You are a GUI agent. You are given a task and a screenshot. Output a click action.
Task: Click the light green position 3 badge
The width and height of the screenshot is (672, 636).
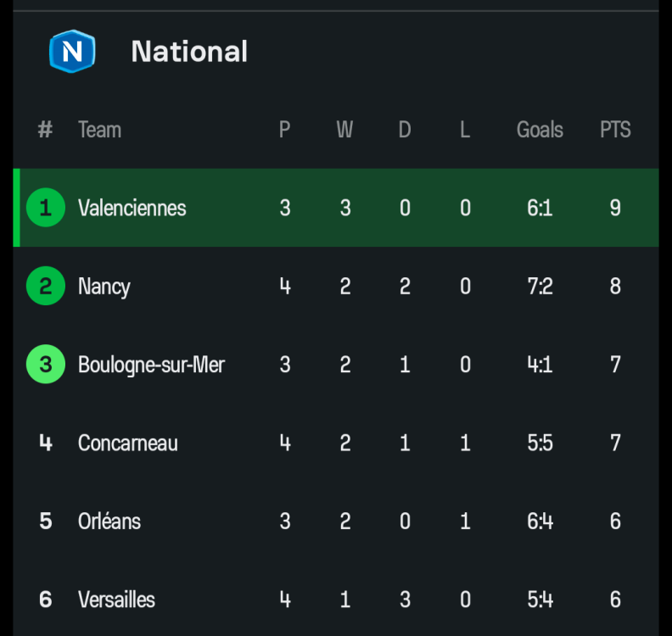pyautogui.click(x=46, y=365)
